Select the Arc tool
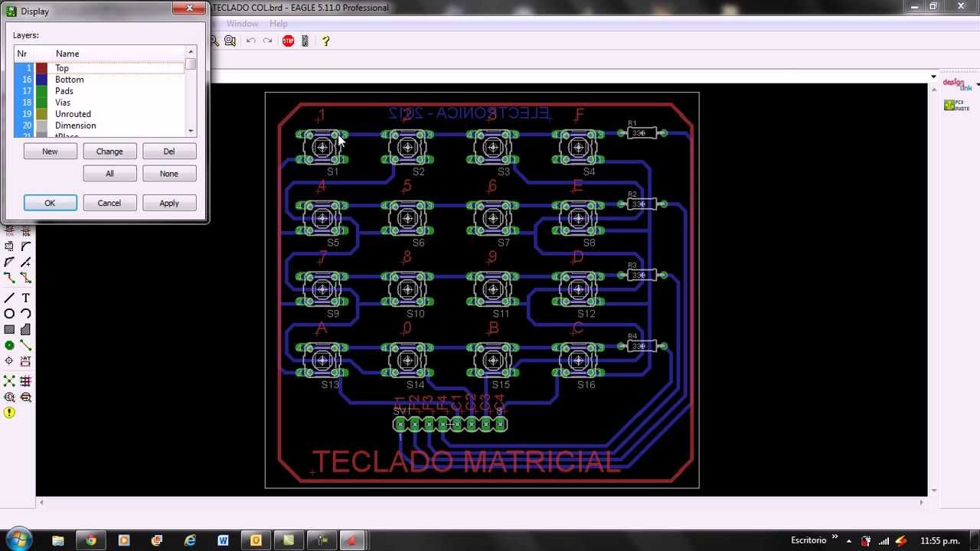 click(26, 314)
